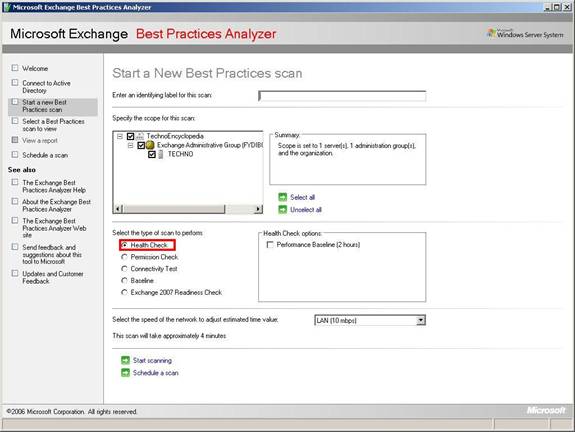Click the bottom Schedule a scan arrow icon
This screenshot has height=432, width=575.
[125, 373]
